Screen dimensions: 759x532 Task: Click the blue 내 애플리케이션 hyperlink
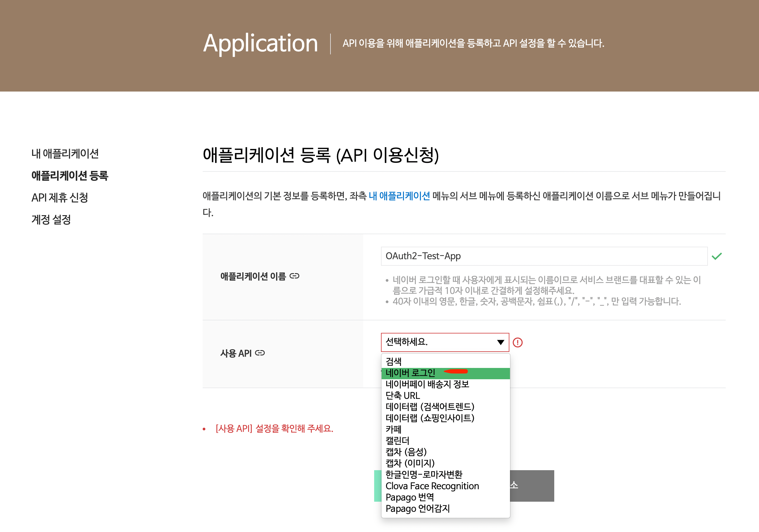coord(399,196)
